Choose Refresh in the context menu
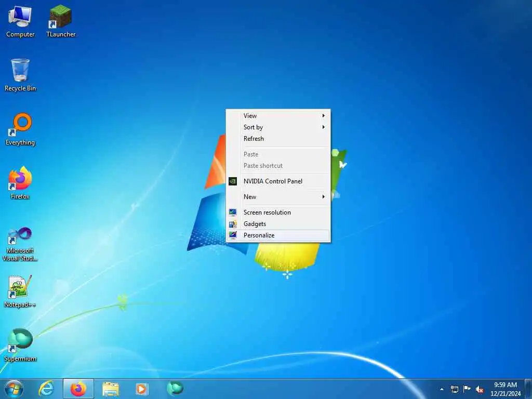The width and height of the screenshot is (532, 399). click(x=278, y=138)
